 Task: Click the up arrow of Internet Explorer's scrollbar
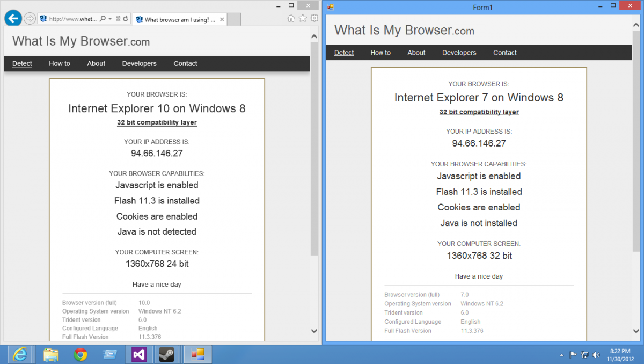coord(314,37)
